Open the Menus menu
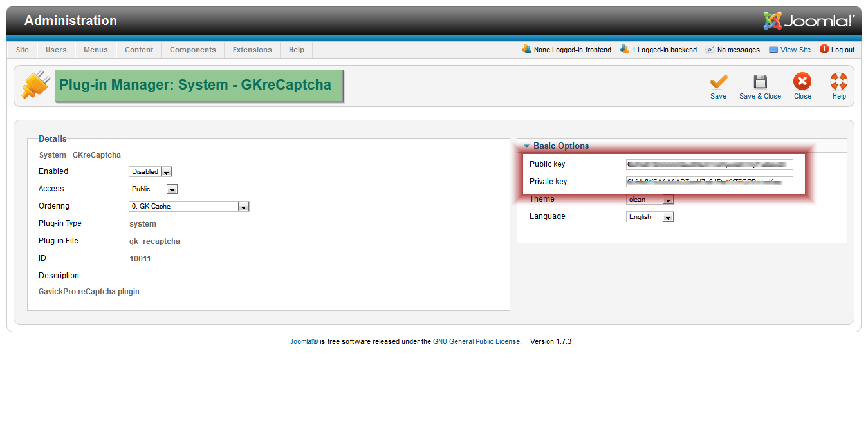The width and height of the screenshot is (868, 434). pos(96,50)
